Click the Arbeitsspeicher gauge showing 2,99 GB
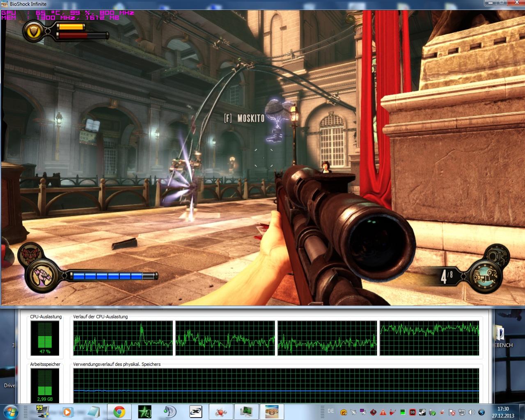Image resolution: width=525 pixels, height=420 pixels. 45,385
